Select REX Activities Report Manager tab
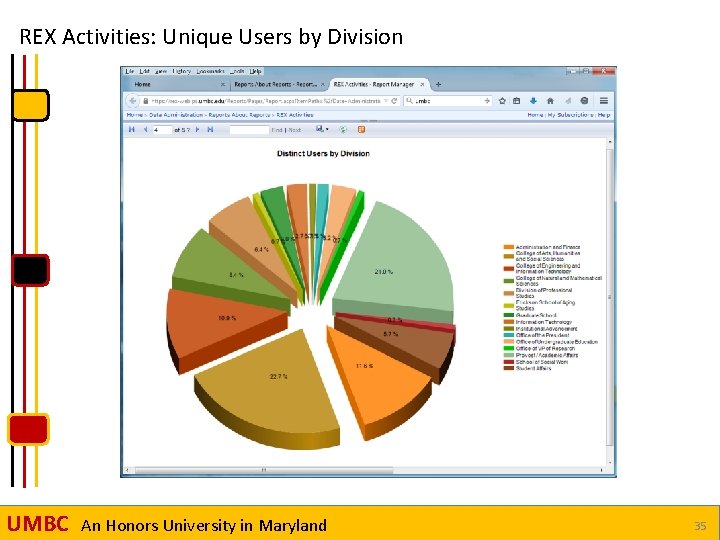 (x=379, y=84)
